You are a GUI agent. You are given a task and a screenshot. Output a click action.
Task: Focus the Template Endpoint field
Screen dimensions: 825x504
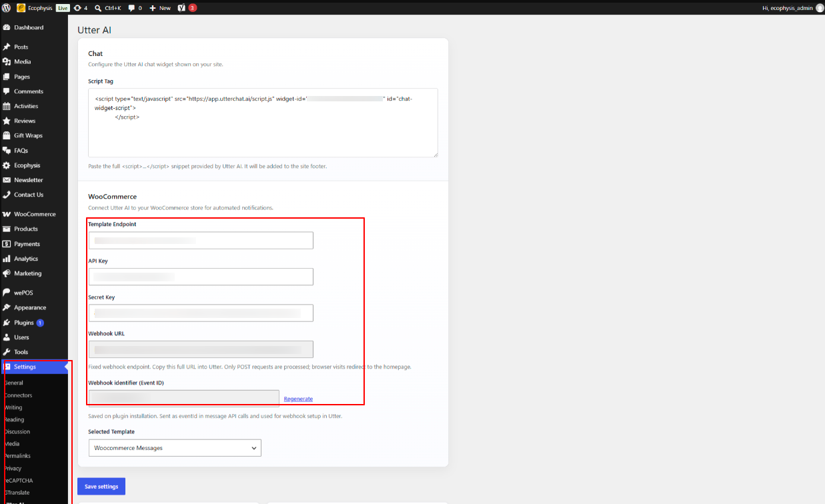tap(201, 241)
